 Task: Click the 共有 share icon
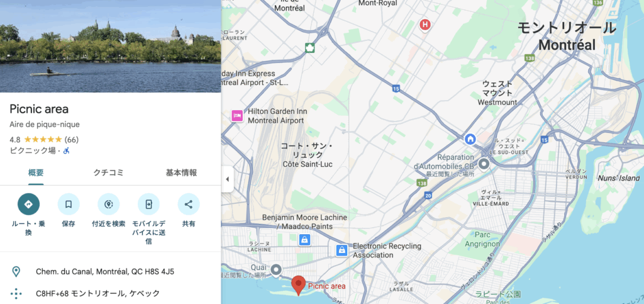(x=189, y=204)
